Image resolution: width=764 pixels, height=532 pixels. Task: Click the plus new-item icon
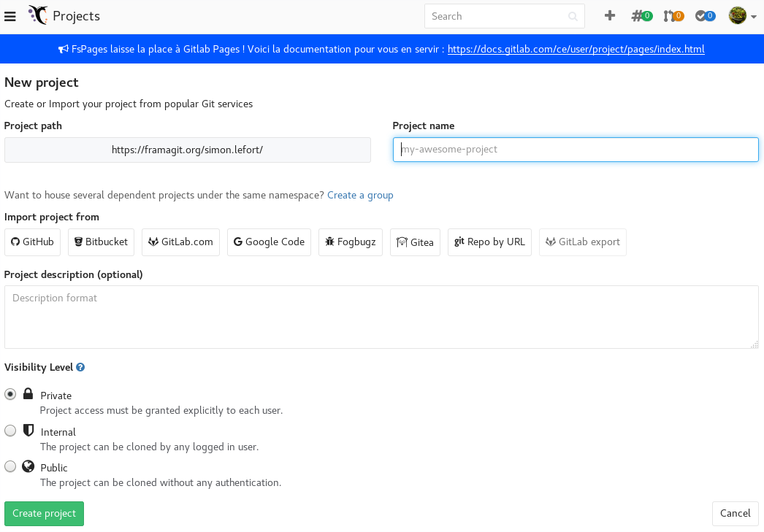pos(610,15)
